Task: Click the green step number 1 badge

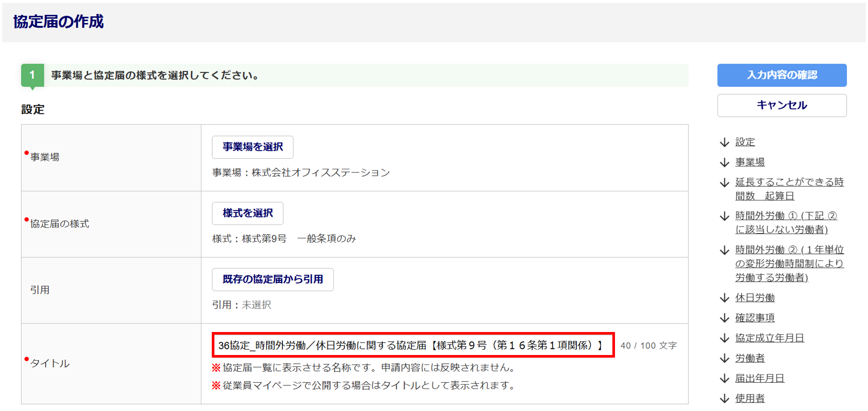Action: click(x=33, y=75)
